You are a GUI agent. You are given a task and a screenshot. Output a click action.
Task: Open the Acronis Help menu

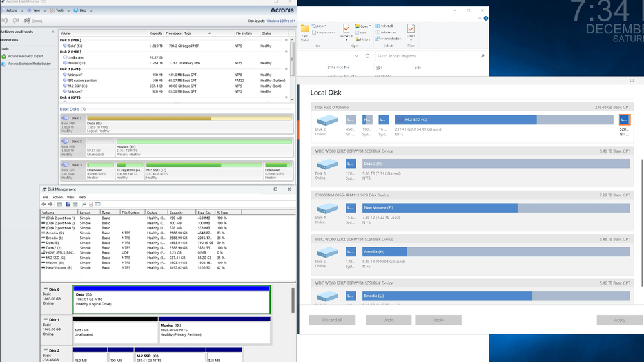(83, 10)
